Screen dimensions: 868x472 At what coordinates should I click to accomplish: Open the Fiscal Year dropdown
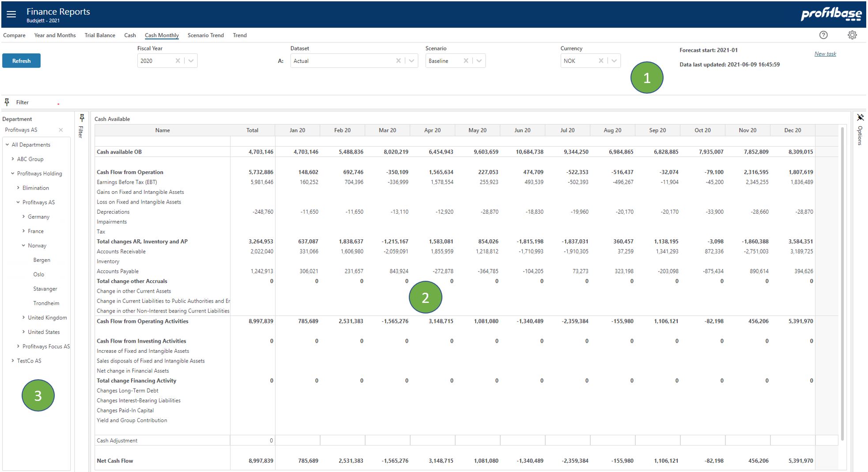tap(191, 61)
